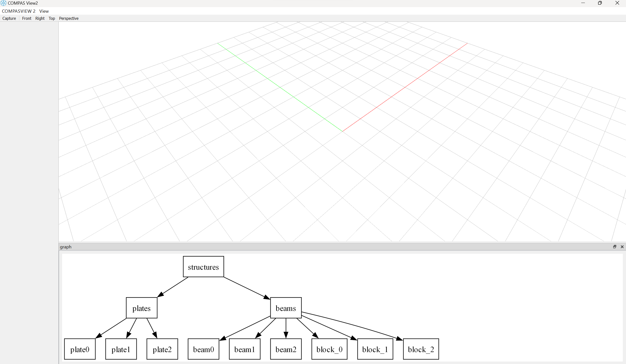Select the plates node

[x=141, y=308]
